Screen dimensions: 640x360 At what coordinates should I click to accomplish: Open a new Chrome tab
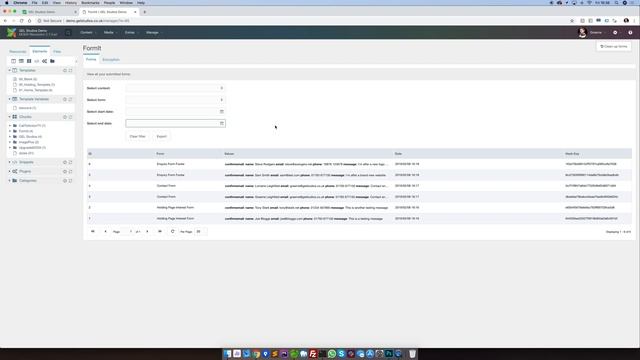[x=144, y=12]
